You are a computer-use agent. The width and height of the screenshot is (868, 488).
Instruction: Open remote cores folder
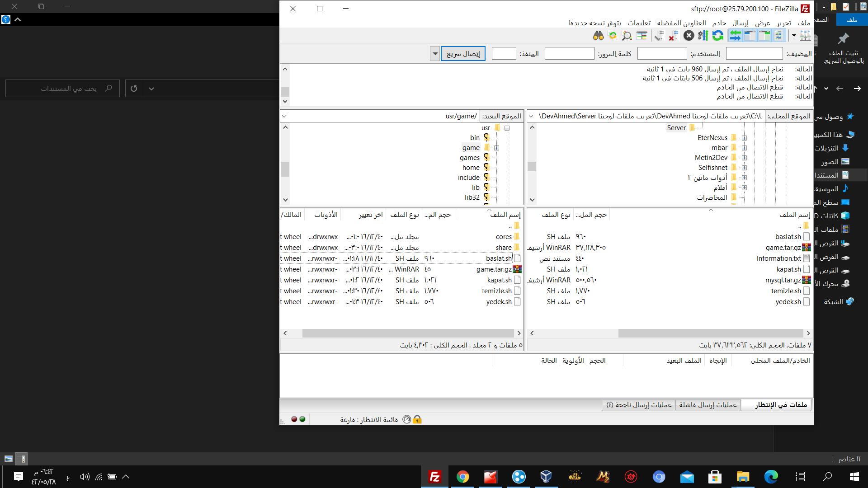coord(504,237)
